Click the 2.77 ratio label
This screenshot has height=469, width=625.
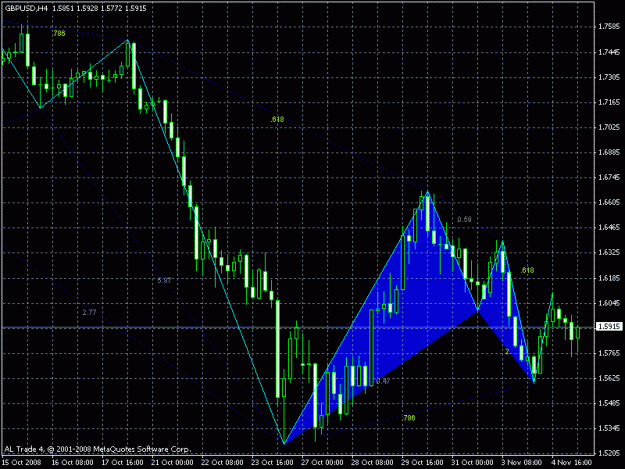coord(89,312)
